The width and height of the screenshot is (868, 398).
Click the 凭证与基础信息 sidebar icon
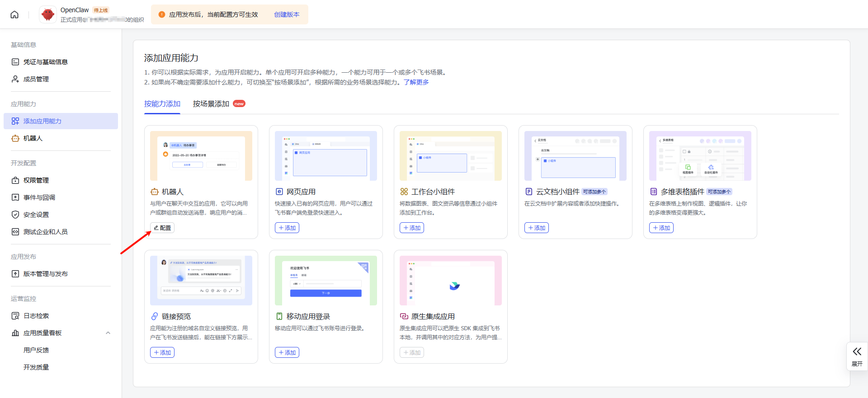point(15,62)
